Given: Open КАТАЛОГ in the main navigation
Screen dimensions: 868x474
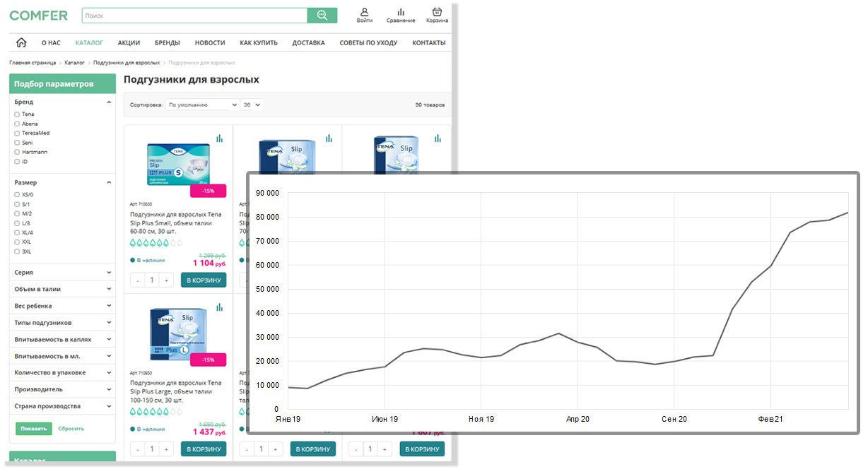Looking at the screenshot, I should (x=89, y=43).
